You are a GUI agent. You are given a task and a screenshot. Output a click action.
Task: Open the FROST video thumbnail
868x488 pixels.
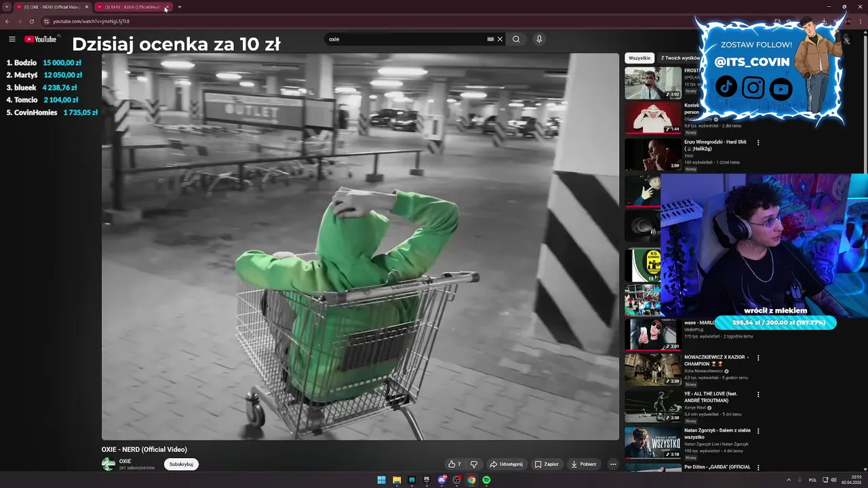(653, 83)
